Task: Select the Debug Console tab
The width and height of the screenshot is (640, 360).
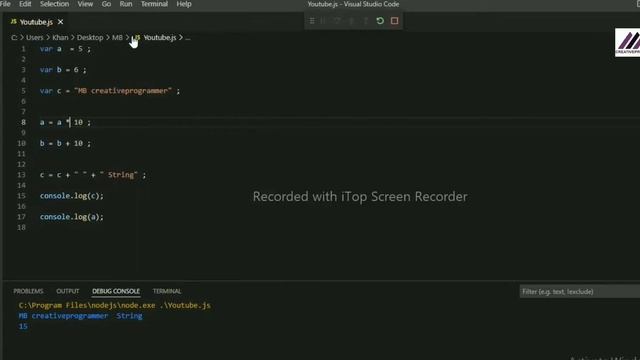Action: point(116,291)
